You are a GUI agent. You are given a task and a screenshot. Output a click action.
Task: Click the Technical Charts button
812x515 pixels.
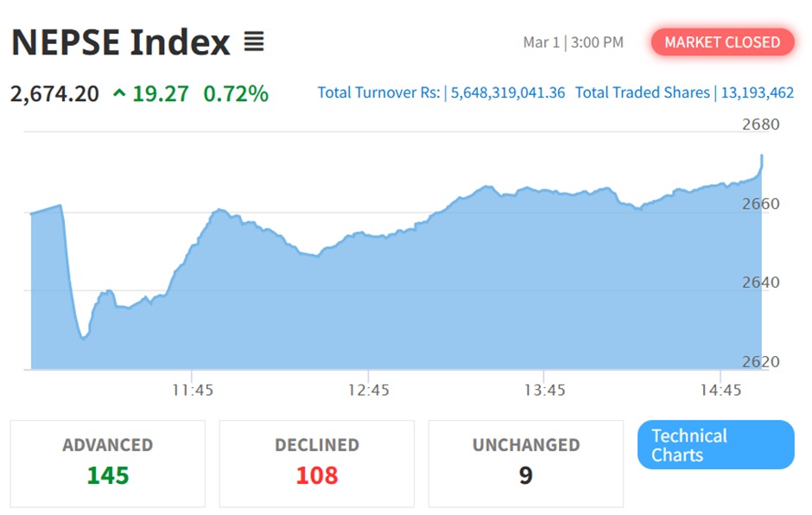[715, 445]
